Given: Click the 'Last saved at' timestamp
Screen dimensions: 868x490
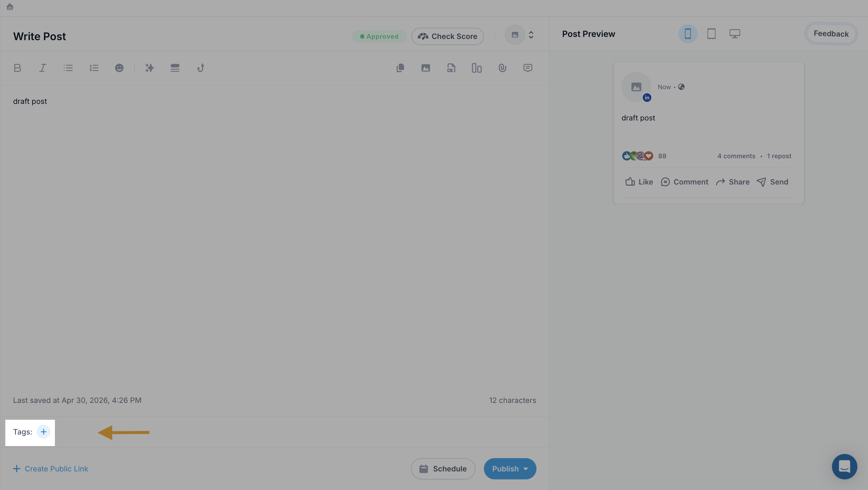Looking at the screenshot, I should point(77,400).
